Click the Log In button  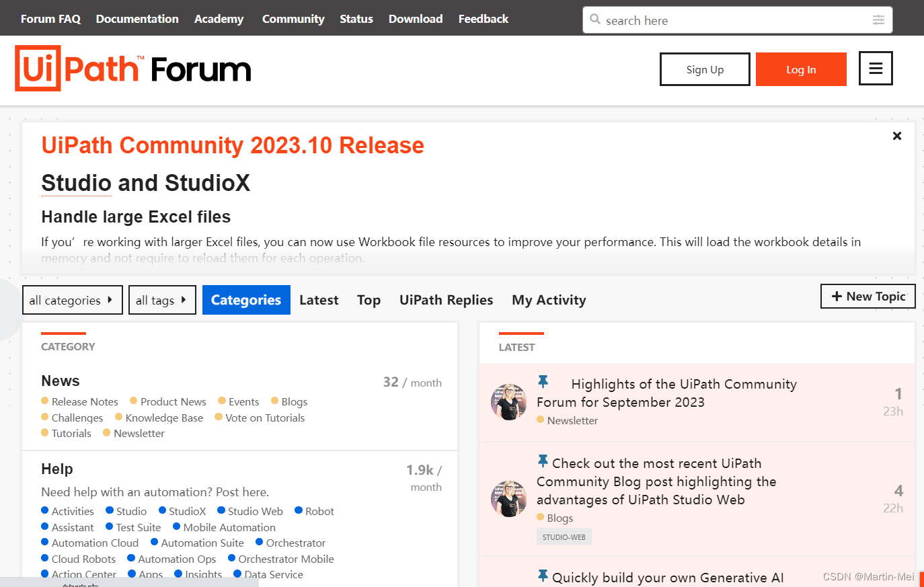click(801, 69)
